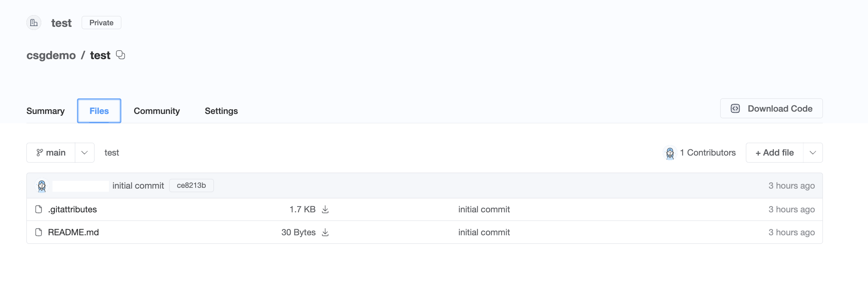Expand the main branch dropdown chevron

(x=84, y=153)
